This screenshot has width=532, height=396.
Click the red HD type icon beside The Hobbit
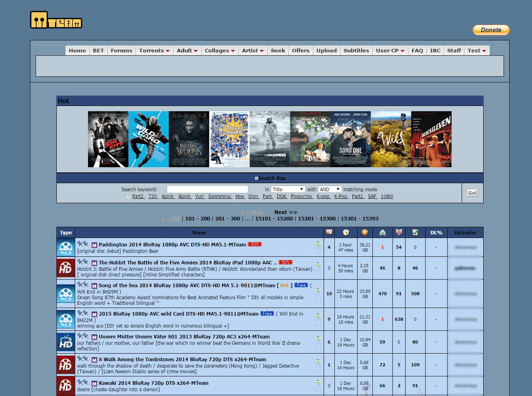pos(66,268)
